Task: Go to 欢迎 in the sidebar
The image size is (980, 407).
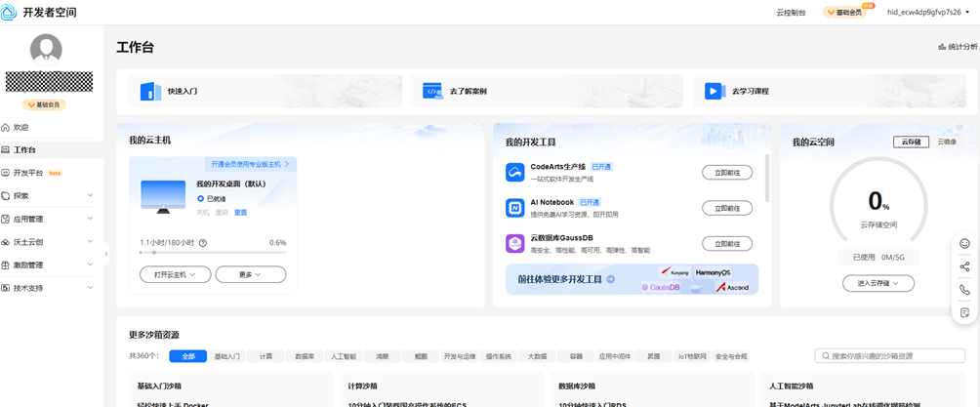Action: click(x=21, y=128)
